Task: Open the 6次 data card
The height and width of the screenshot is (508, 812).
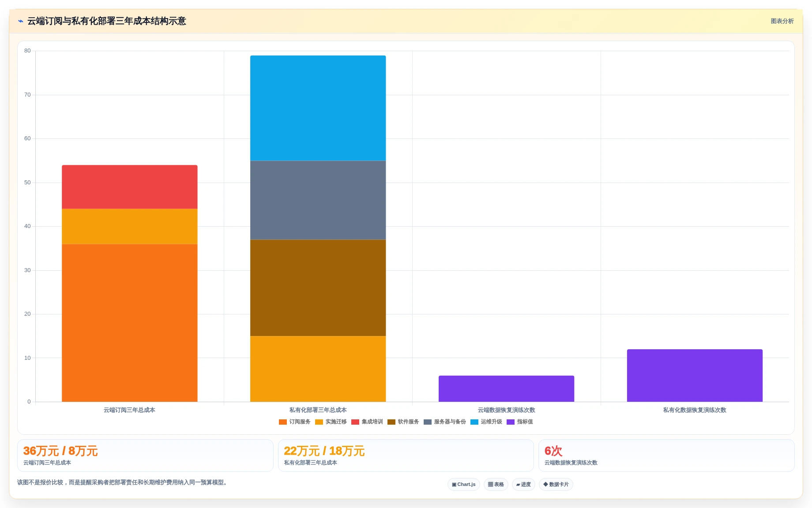Action: (x=666, y=456)
